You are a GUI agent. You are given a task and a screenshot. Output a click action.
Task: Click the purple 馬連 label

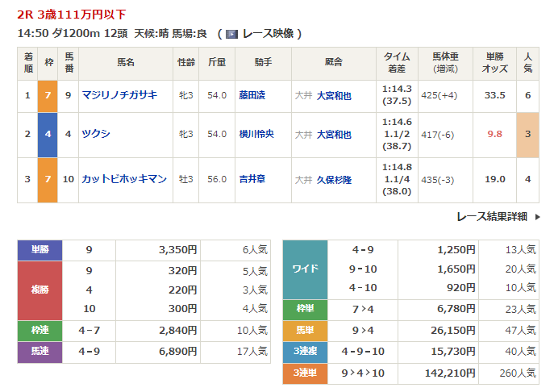pos(40,352)
